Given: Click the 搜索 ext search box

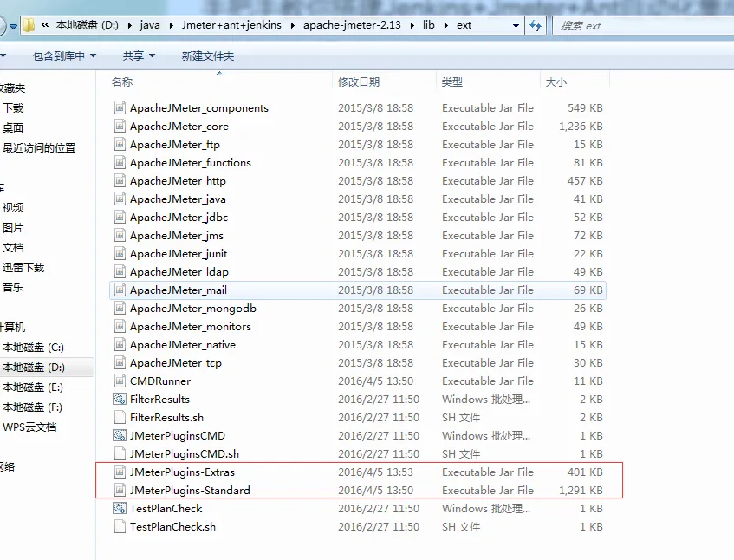Looking at the screenshot, I should coord(643,26).
